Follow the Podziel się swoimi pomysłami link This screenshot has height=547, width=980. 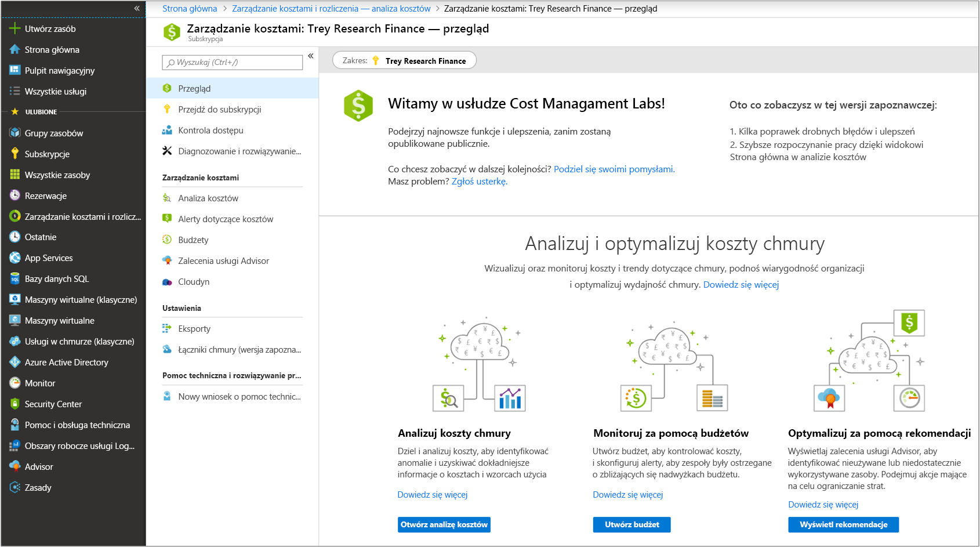[x=614, y=169]
